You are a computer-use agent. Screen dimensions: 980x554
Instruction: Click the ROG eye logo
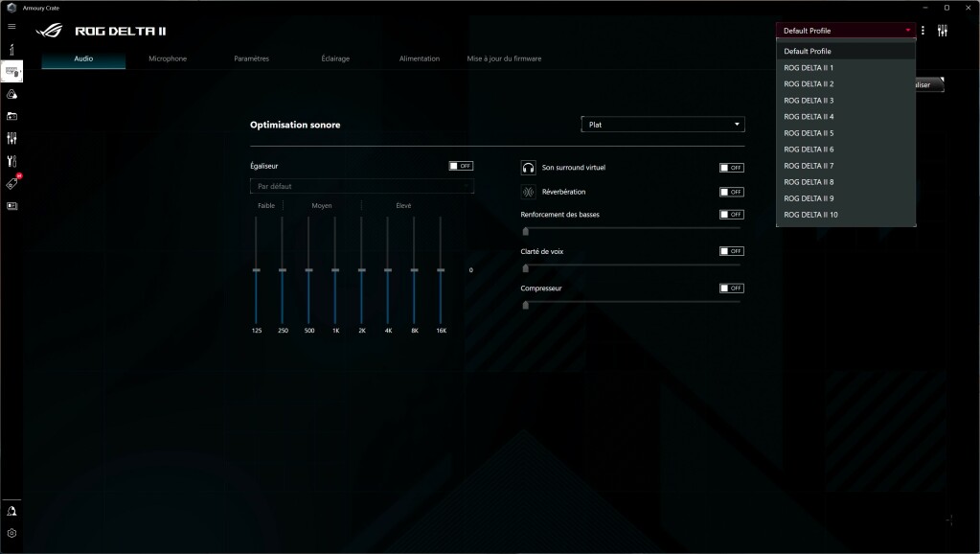tap(49, 30)
